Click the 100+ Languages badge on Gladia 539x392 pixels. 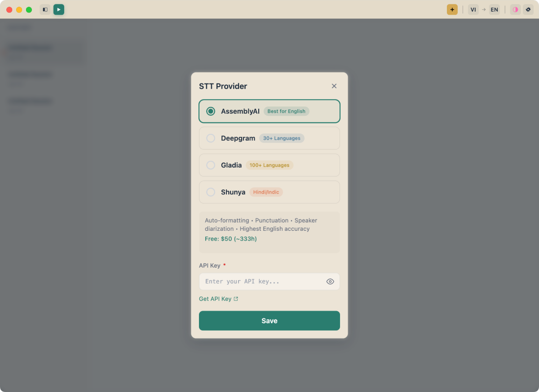coord(269,165)
